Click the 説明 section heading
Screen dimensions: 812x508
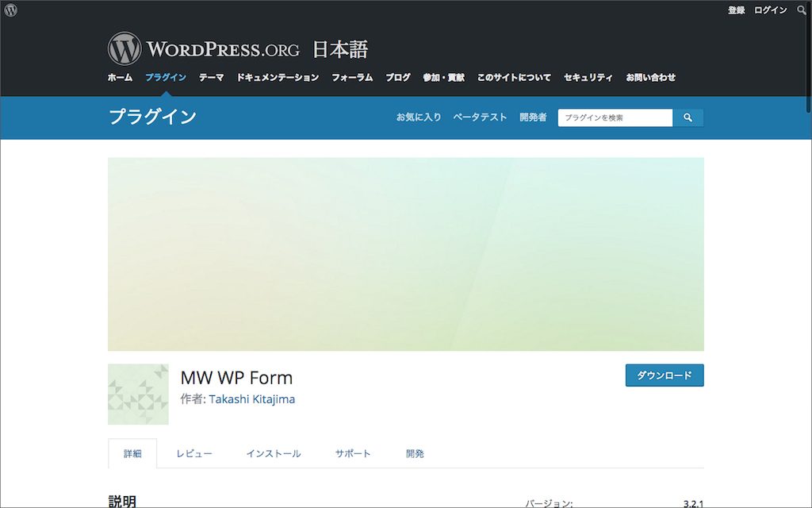tap(122, 502)
